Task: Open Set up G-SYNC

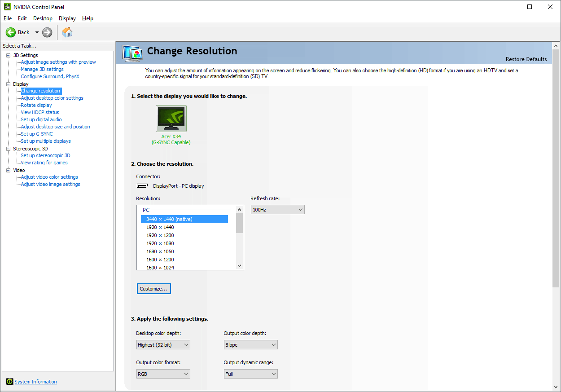Action: tap(37, 134)
